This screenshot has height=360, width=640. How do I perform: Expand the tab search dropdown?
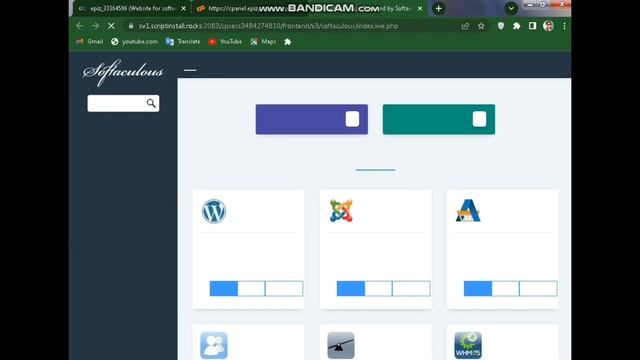[x=511, y=8]
